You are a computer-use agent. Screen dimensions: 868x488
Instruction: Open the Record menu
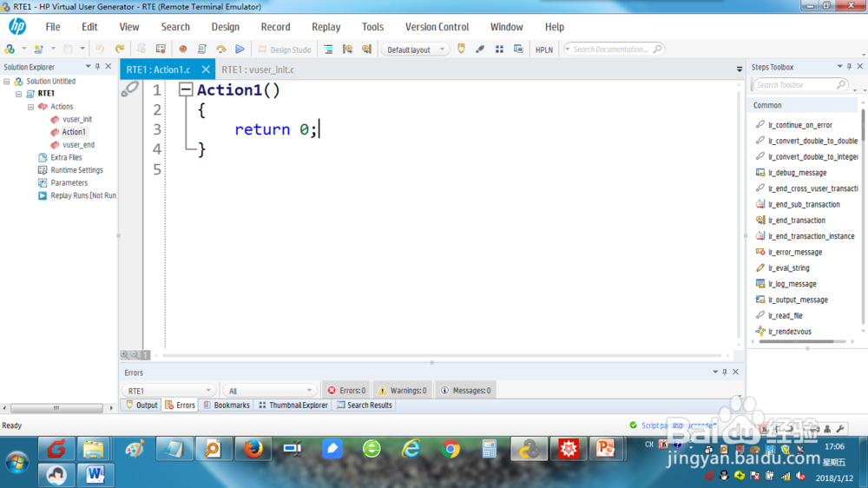[276, 27]
